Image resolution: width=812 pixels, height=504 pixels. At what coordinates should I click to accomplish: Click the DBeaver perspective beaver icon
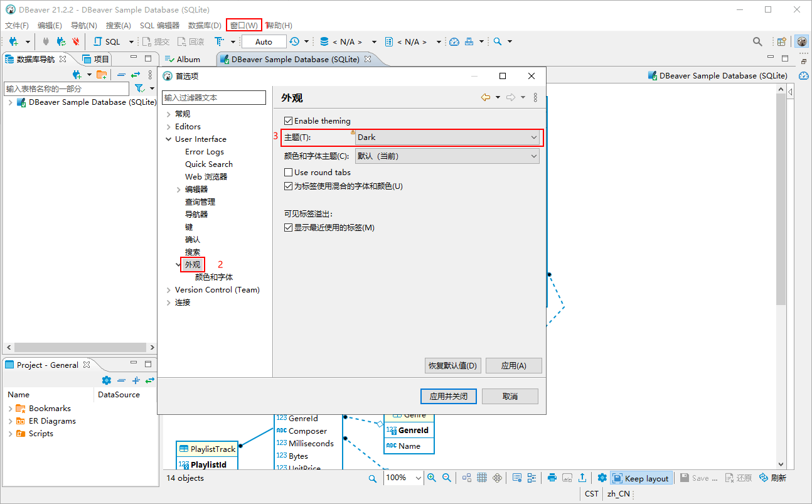pos(801,41)
